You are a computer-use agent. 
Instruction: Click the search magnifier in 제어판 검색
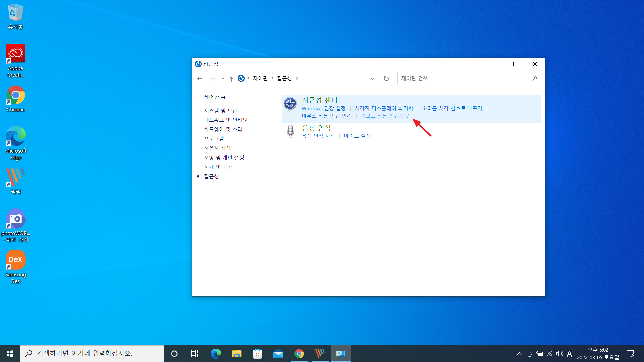click(535, 79)
